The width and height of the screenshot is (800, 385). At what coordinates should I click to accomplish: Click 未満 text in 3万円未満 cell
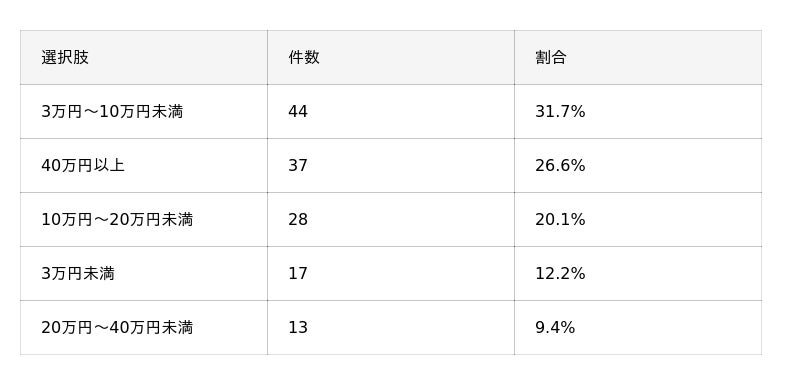click(99, 274)
